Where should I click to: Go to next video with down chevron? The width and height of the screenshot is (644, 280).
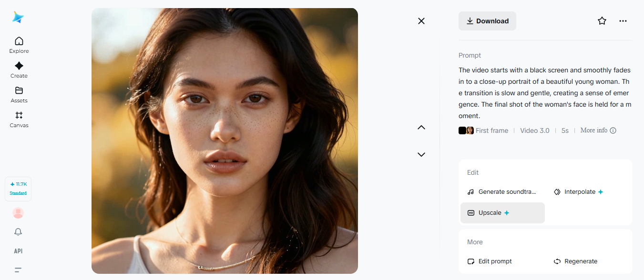point(421,154)
